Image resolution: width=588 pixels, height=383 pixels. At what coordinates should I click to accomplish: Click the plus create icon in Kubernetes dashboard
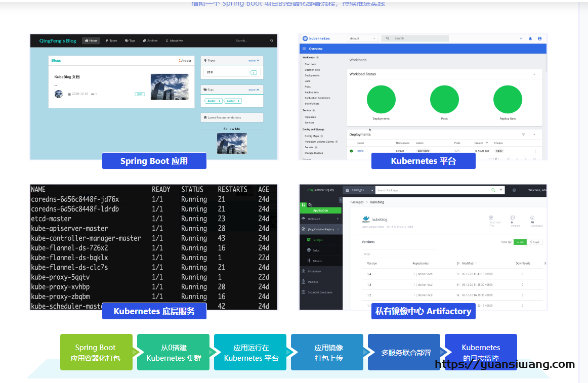coord(521,38)
